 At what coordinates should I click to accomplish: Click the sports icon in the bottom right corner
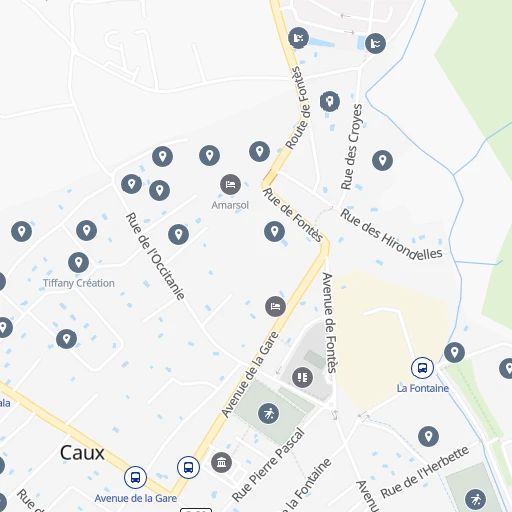click(x=475, y=499)
